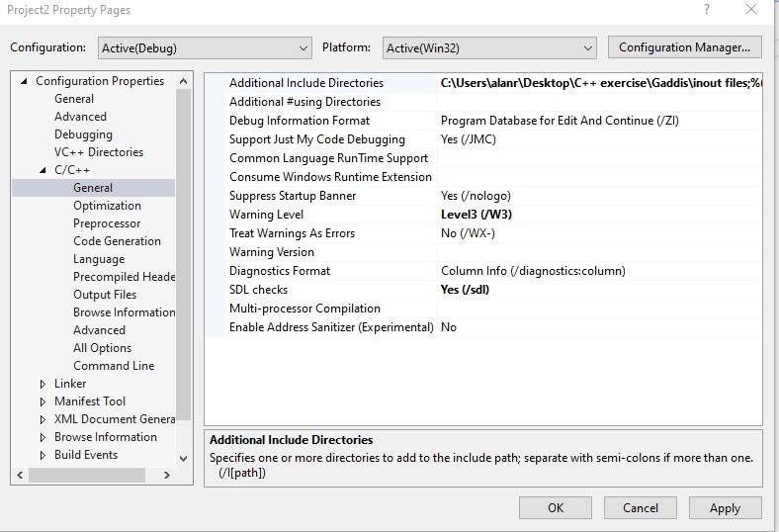Expand the Manifest Tool node
The image size is (779, 532).
coord(43,401)
